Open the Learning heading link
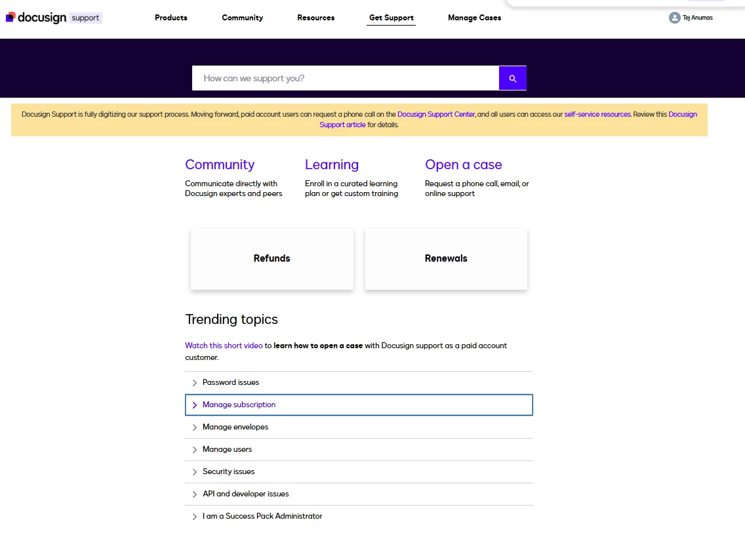Screen dimensions: 745x560 pos(332,165)
